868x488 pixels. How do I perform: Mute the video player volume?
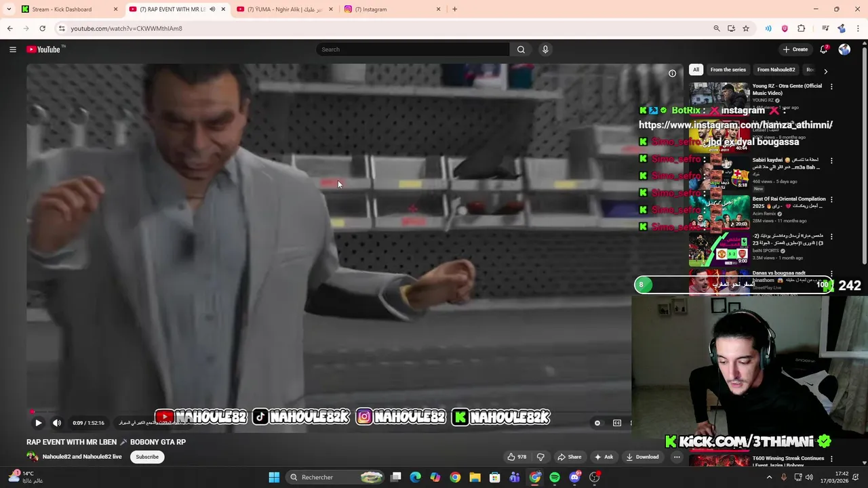(x=57, y=423)
